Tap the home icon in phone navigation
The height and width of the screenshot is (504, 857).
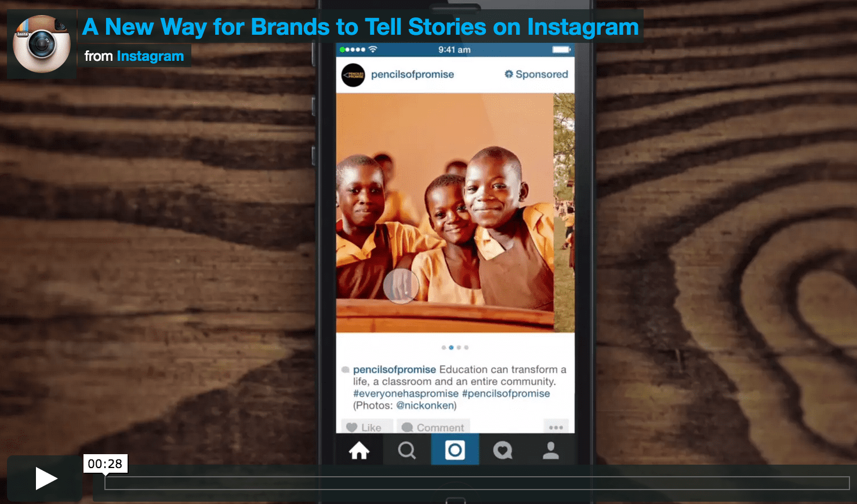pyautogui.click(x=359, y=450)
